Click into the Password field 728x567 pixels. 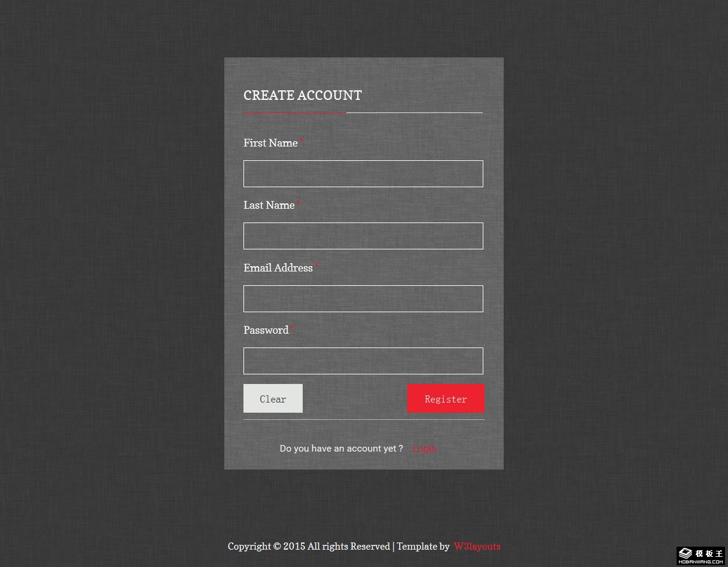[x=363, y=361]
